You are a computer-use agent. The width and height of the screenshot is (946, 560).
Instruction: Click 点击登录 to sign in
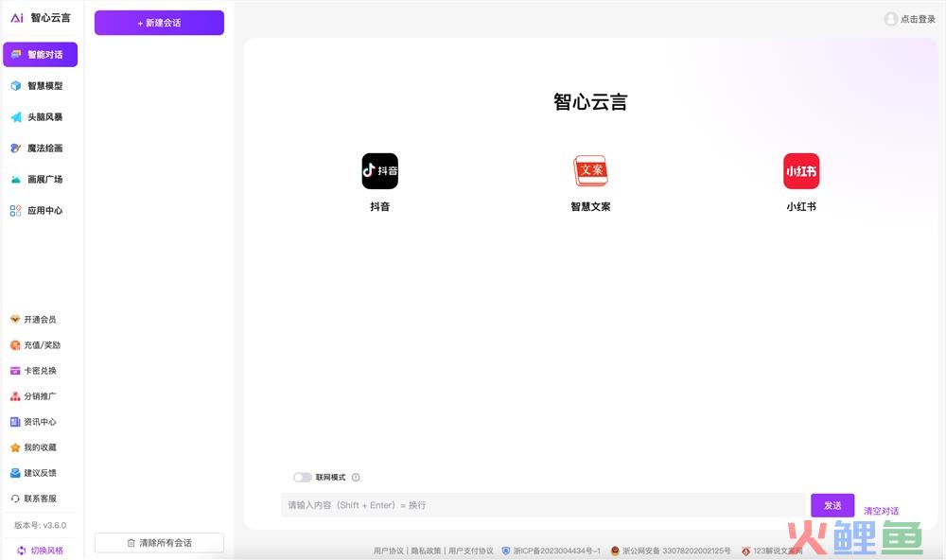[x=918, y=19]
